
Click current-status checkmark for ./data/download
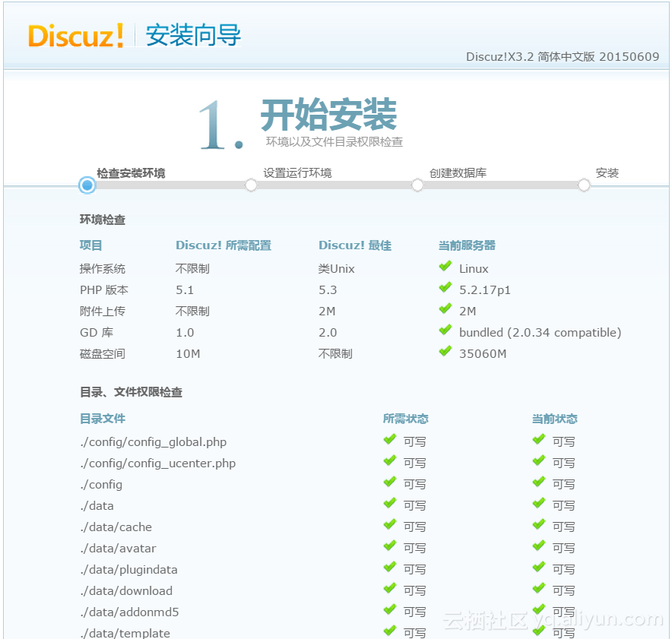point(539,588)
